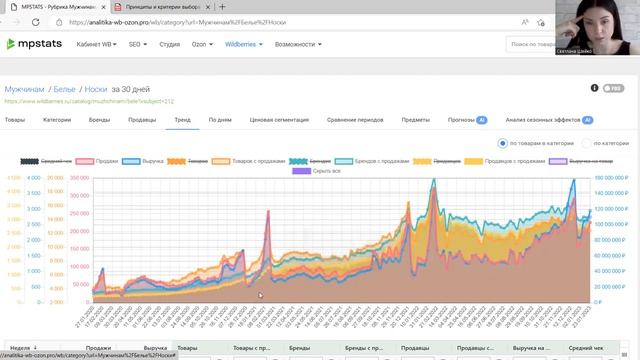Click the Продавцы table column header
The image size is (640, 360).
pyautogui.click(x=415, y=348)
